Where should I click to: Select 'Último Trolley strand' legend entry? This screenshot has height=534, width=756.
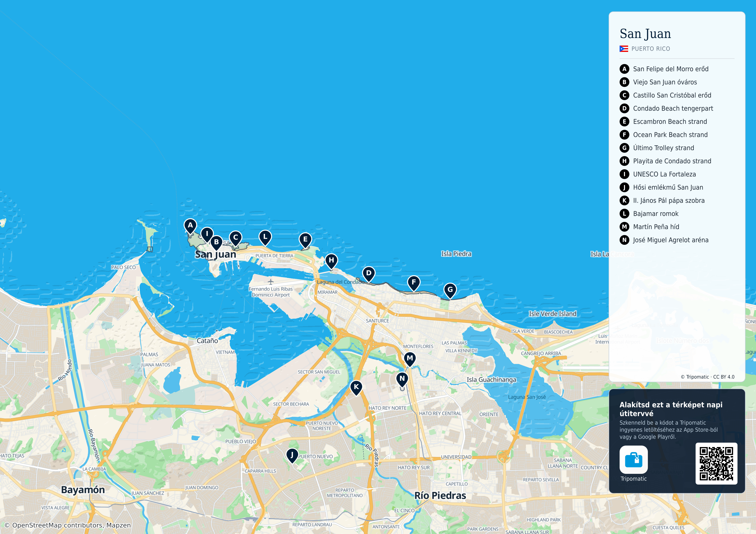663,148
